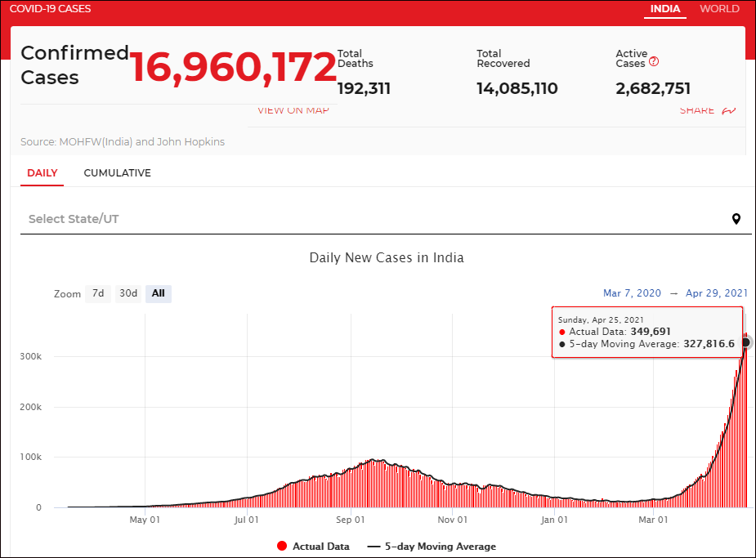
Task: Open the VIEW ON MAP link
Action: pyautogui.click(x=293, y=111)
